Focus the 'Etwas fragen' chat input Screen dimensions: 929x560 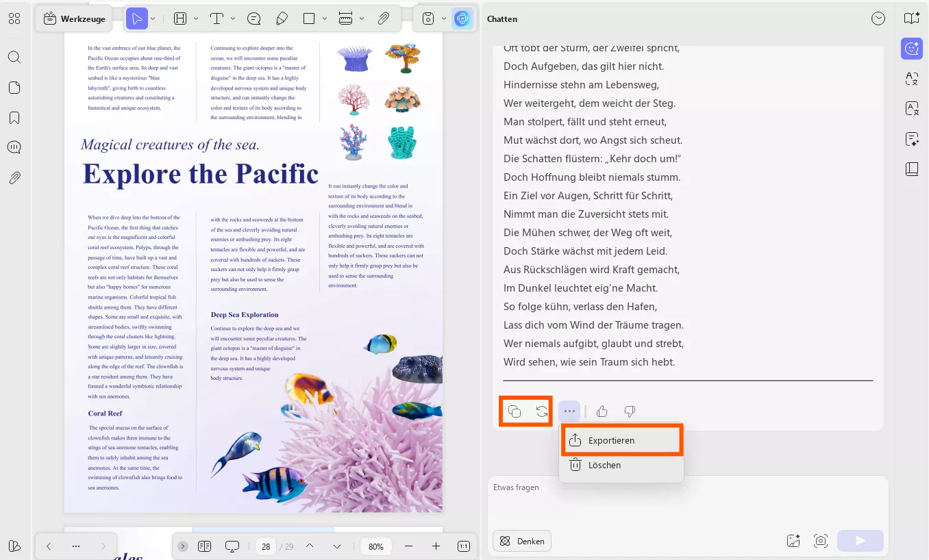[x=688, y=502]
